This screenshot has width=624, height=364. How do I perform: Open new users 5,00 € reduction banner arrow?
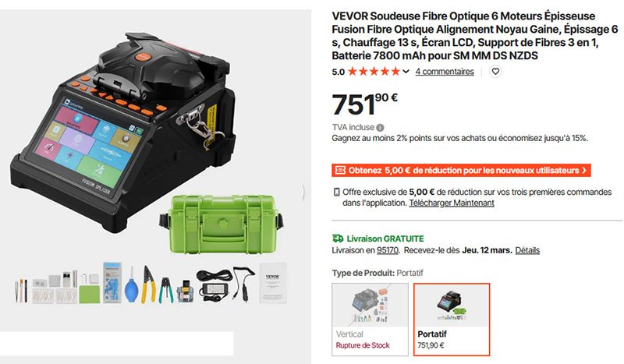[584, 170]
